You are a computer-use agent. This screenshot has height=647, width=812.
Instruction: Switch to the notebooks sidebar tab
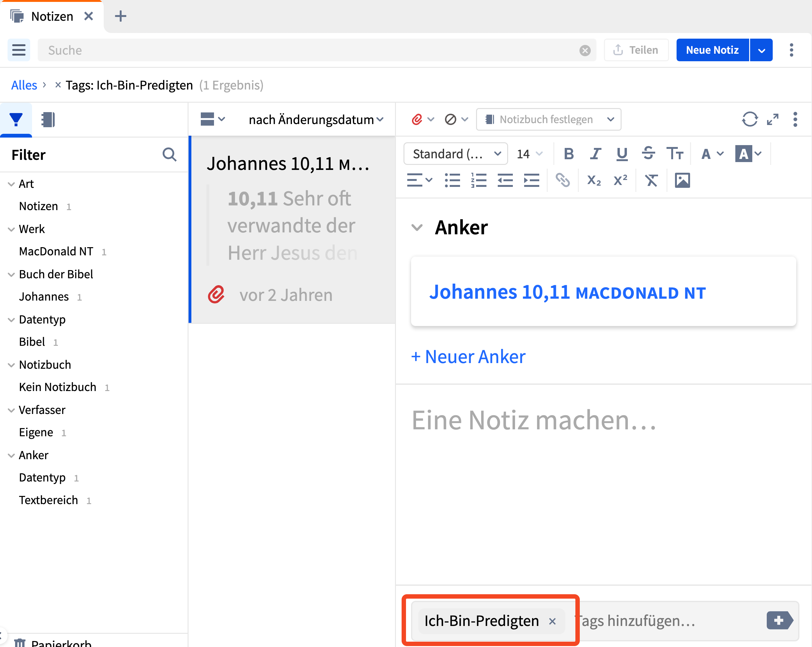pos(48,120)
